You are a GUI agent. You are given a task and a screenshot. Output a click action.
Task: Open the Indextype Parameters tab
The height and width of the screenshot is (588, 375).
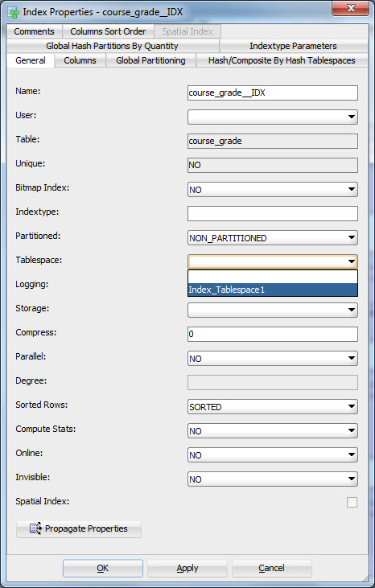tap(293, 46)
